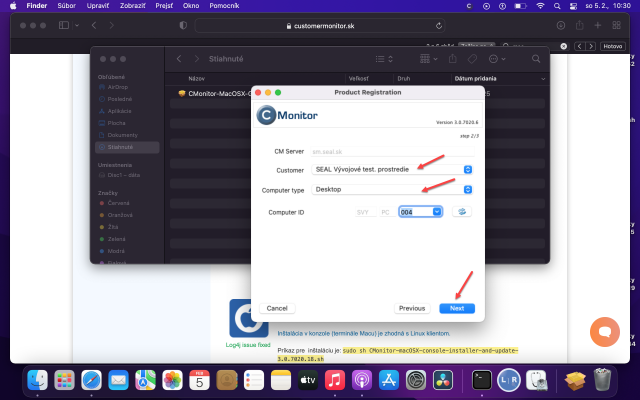Open the Pomocník menu
This screenshot has height=400, width=640.
pos(224,6)
